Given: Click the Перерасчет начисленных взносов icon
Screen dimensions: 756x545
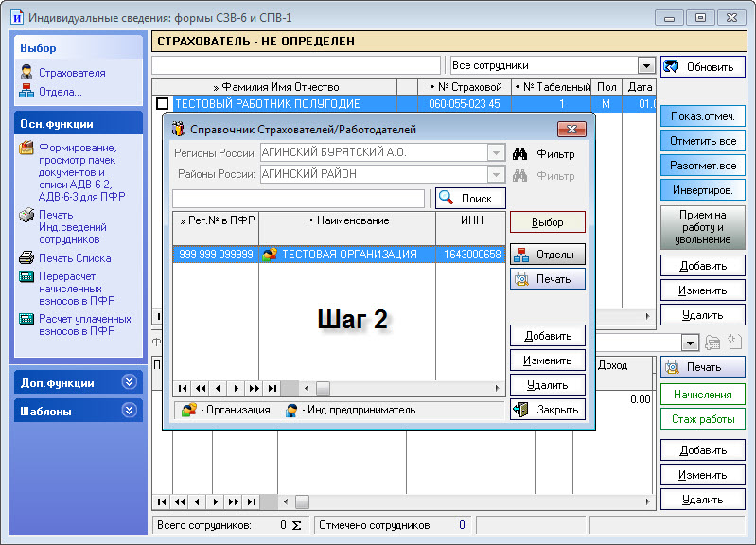Looking at the screenshot, I should coord(26,277).
